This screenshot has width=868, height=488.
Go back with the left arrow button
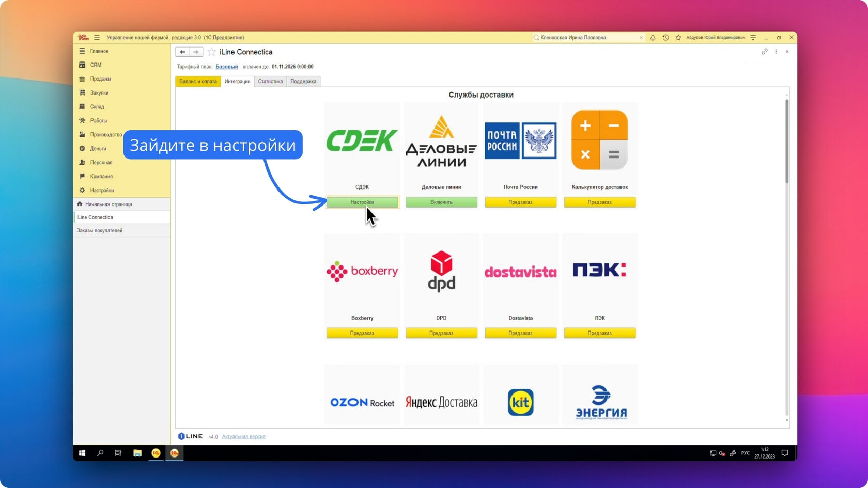pyautogui.click(x=182, y=52)
